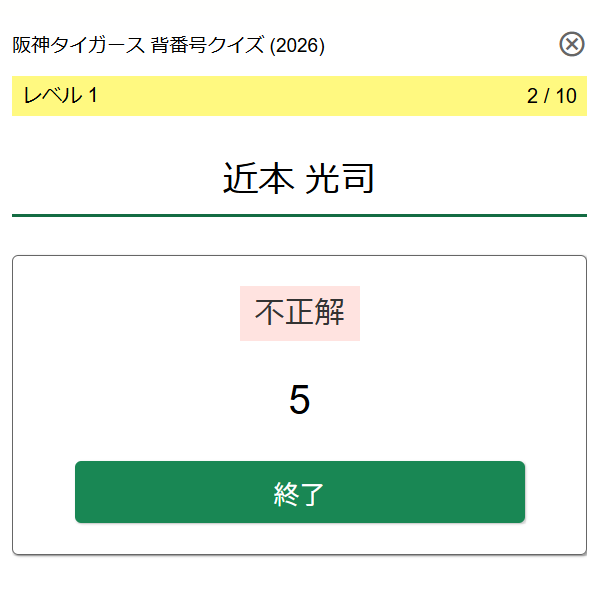Click the correct answer number 5
The height and width of the screenshot is (600, 600).
[x=300, y=400]
